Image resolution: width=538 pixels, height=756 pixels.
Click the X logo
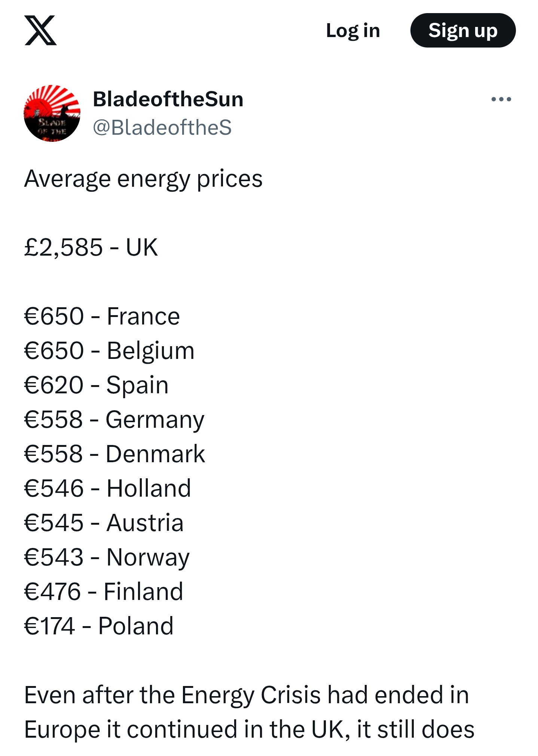pyautogui.click(x=40, y=30)
